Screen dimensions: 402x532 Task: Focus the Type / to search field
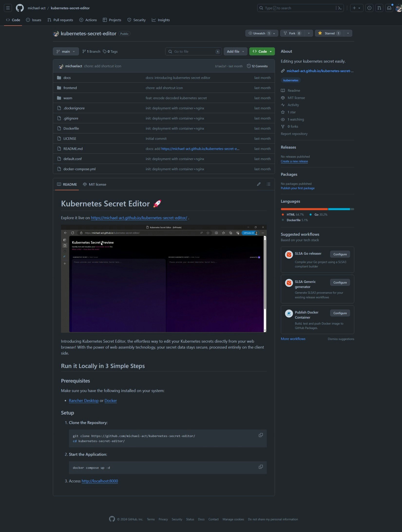(300, 8)
